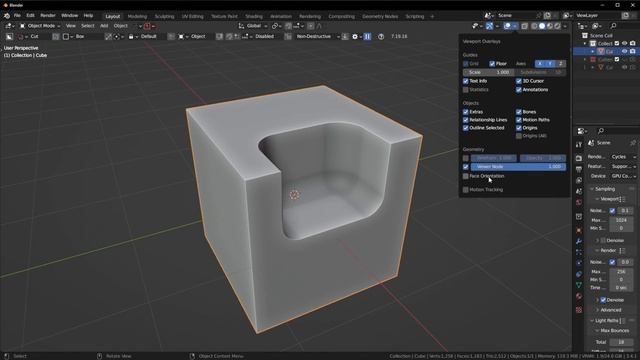Open the Output properties tab
640x360 pixels.
(x=579, y=169)
